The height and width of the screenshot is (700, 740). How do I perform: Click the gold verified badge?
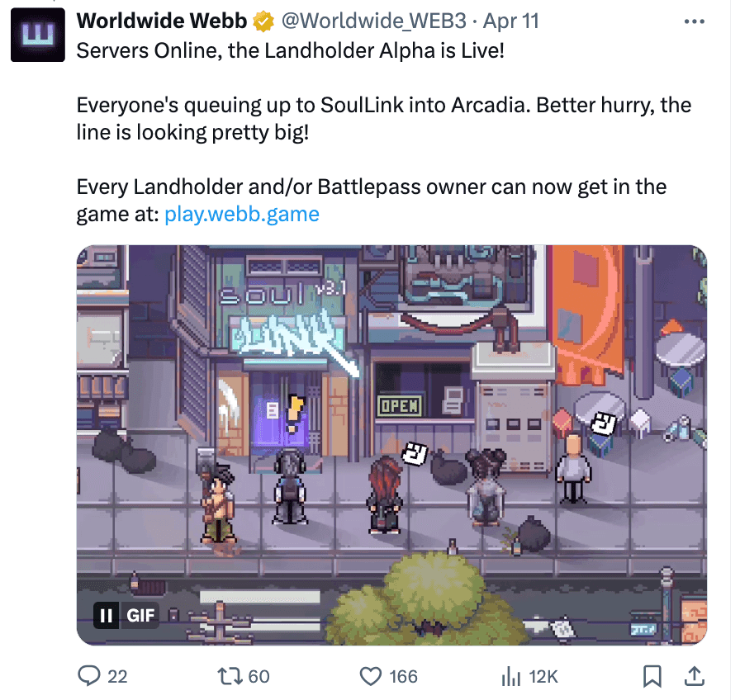click(263, 21)
